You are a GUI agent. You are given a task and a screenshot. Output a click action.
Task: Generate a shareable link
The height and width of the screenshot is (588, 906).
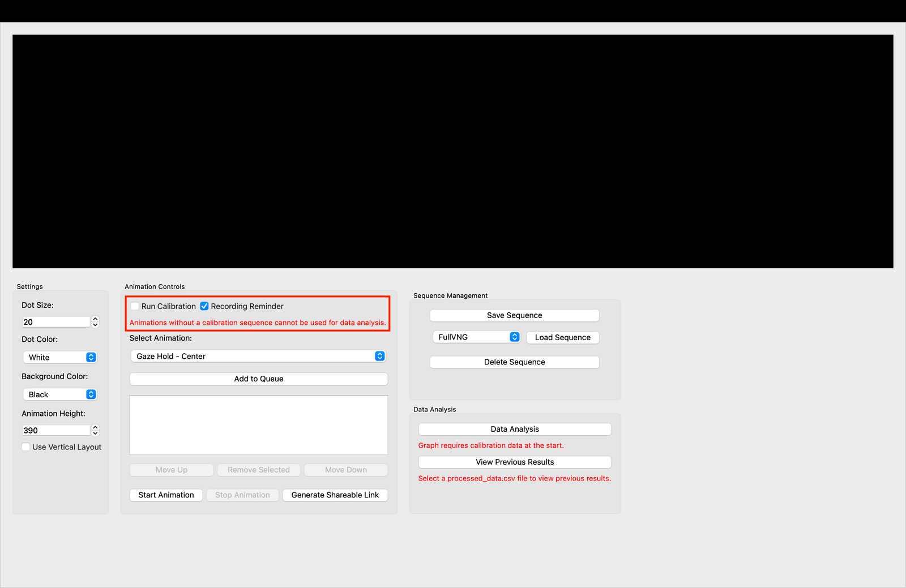335,495
